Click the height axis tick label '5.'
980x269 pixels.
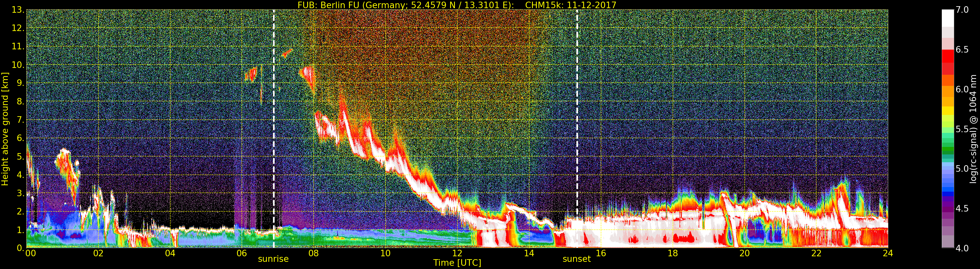21,156
